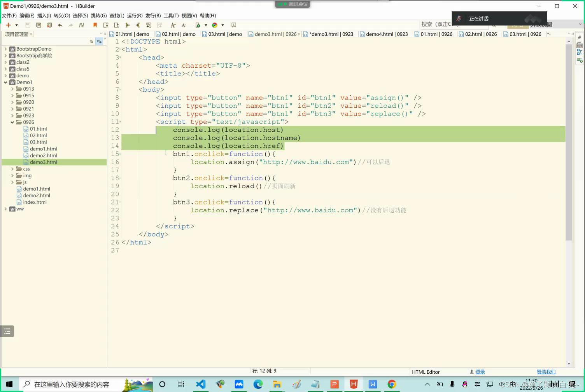Expand the css folder
Screen dimensions: 585x392
(12, 169)
